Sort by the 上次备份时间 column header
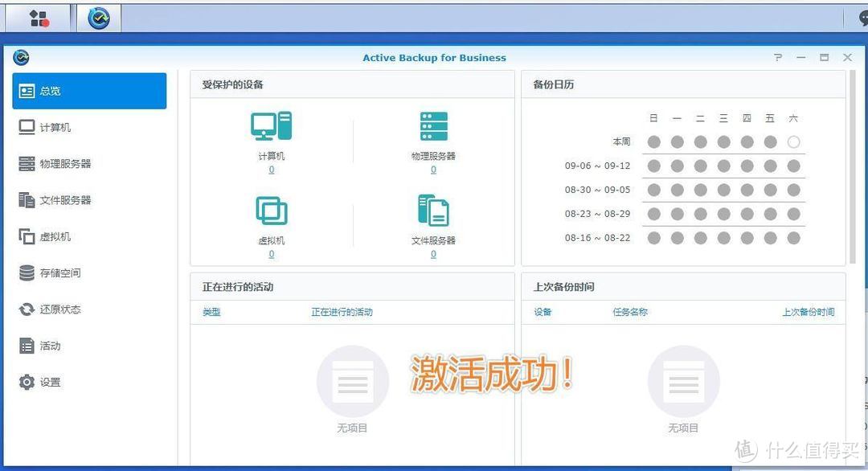The height and width of the screenshot is (471, 868). click(809, 312)
